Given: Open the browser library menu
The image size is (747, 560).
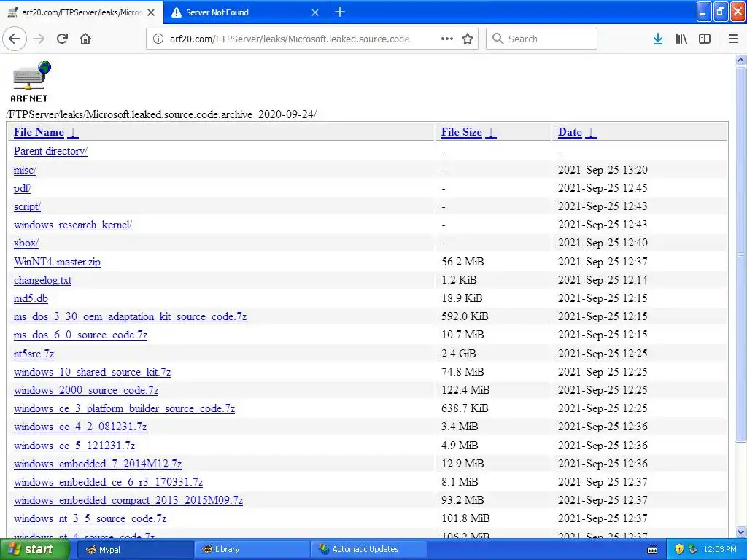Looking at the screenshot, I should point(681,39).
